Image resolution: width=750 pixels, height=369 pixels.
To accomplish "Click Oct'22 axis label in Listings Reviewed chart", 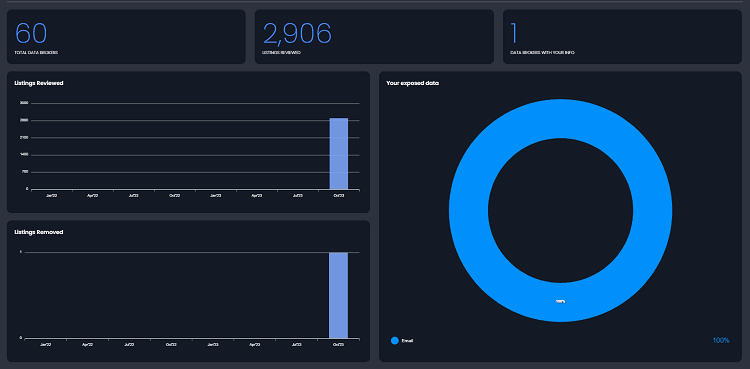I will click(x=175, y=196).
